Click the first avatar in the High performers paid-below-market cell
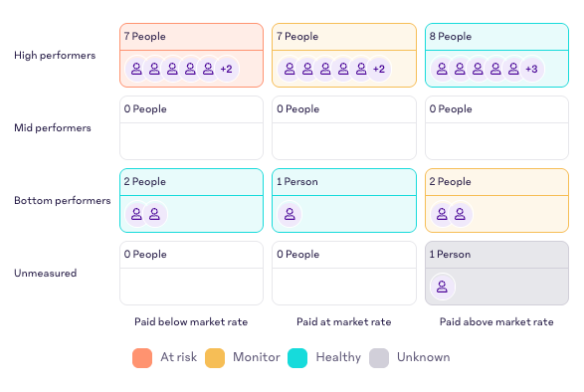The image size is (584, 392). (136, 69)
